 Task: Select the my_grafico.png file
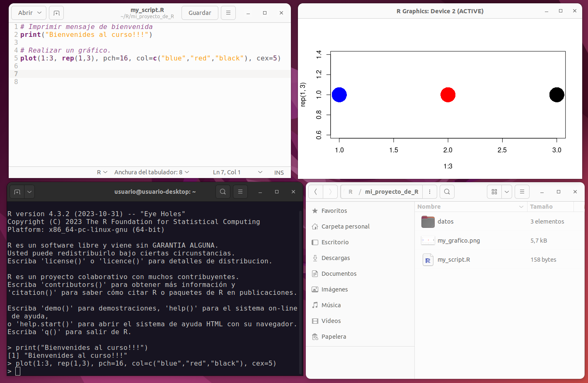pyautogui.click(x=458, y=241)
